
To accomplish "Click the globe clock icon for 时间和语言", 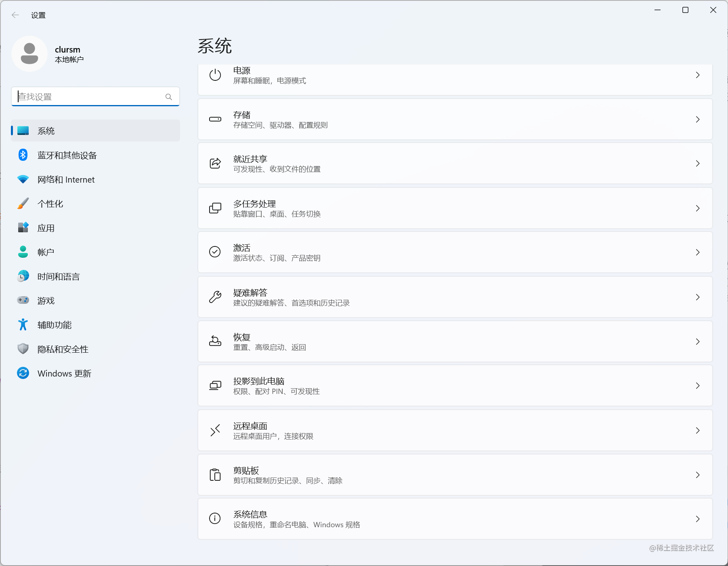I will coord(23,276).
